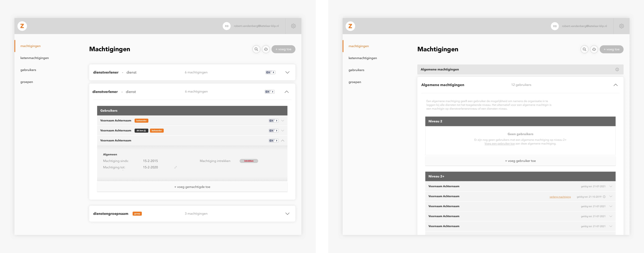Click orange groep tag beside dienstengroepnaam
This screenshot has height=253, width=644.
point(137,214)
